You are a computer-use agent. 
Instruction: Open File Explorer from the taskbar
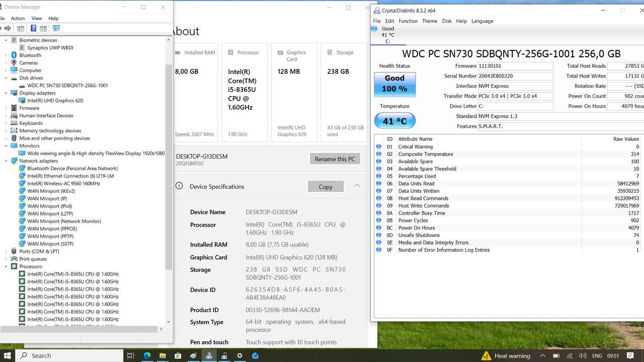(163, 355)
